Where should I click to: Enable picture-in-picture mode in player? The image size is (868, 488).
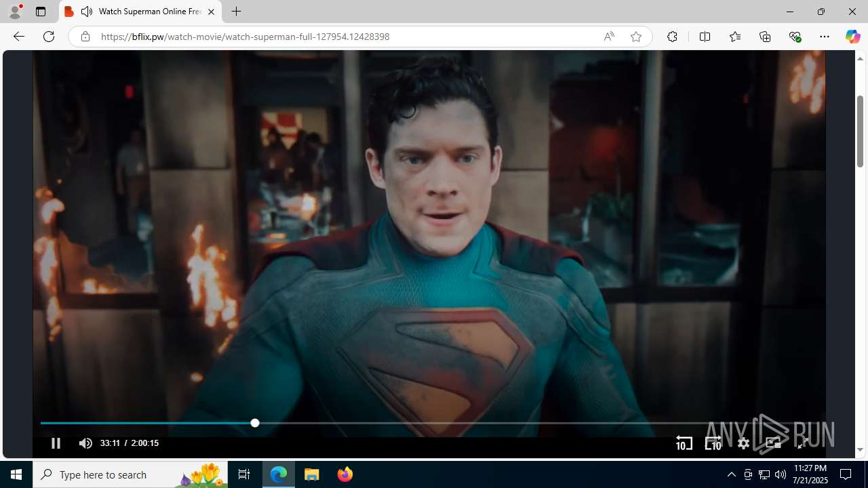coord(773,443)
